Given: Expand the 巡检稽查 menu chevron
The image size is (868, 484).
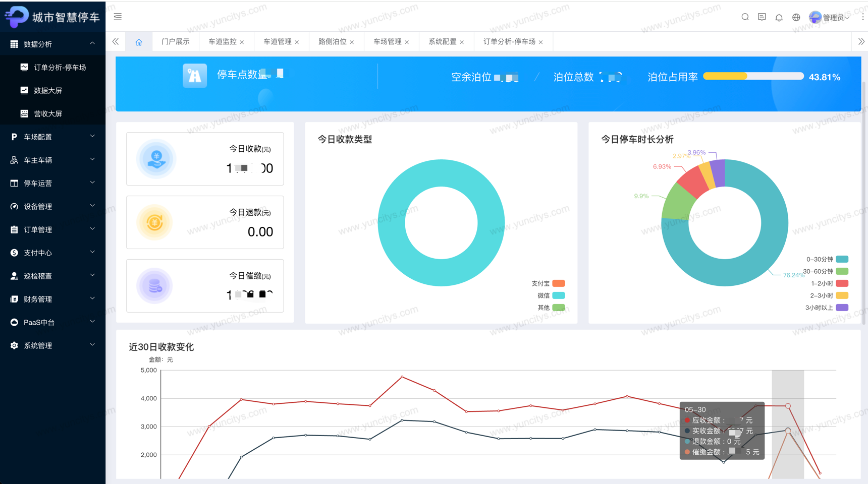Looking at the screenshot, I should [x=92, y=276].
